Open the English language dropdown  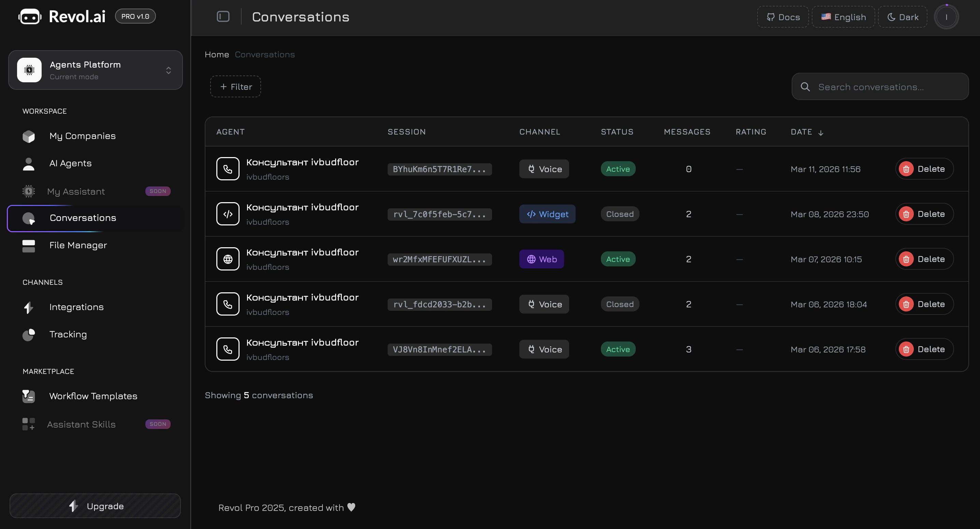click(x=844, y=17)
